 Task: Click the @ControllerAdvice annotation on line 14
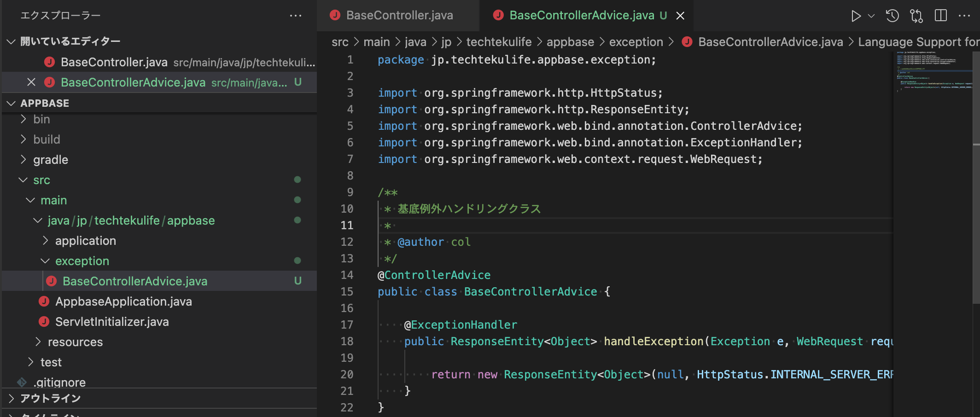[x=434, y=275]
